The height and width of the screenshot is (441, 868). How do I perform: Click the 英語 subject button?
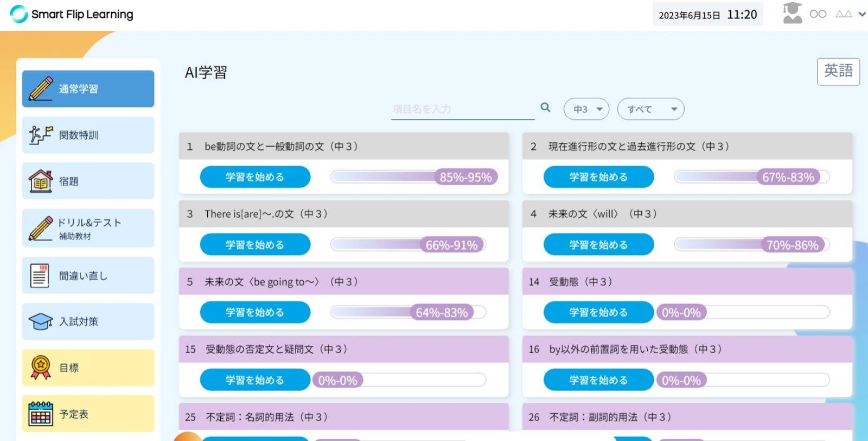coord(838,71)
